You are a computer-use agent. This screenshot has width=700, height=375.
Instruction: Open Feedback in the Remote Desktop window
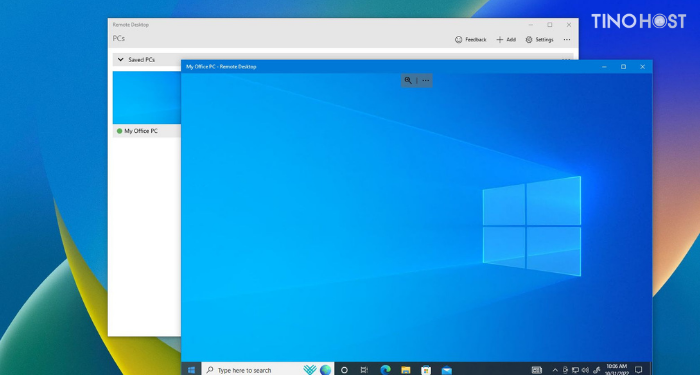click(x=471, y=40)
